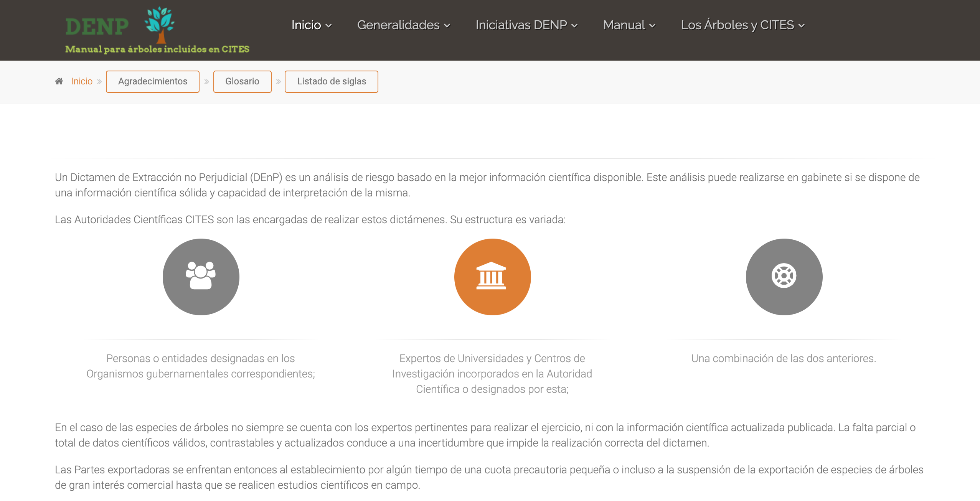Click sentence 'Las Autoridades Científicas CITES son las encargadas'
The height and width of the screenshot is (501, 980).
(310, 219)
